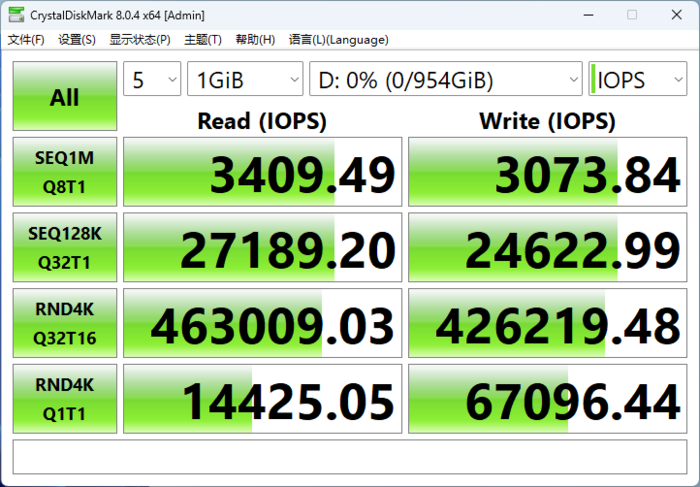The width and height of the screenshot is (700, 487).
Task: Expand the test count dropdown showing 5
Action: coord(152,79)
